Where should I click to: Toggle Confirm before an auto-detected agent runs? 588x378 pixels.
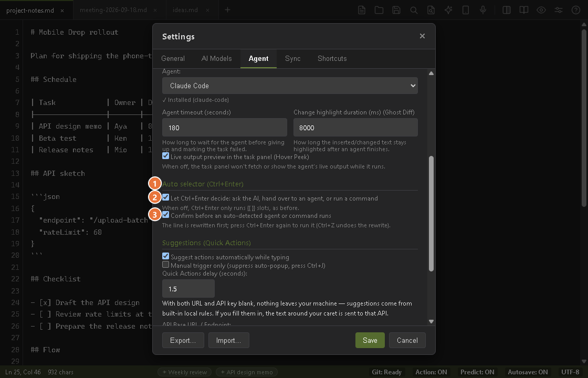[x=165, y=215]
